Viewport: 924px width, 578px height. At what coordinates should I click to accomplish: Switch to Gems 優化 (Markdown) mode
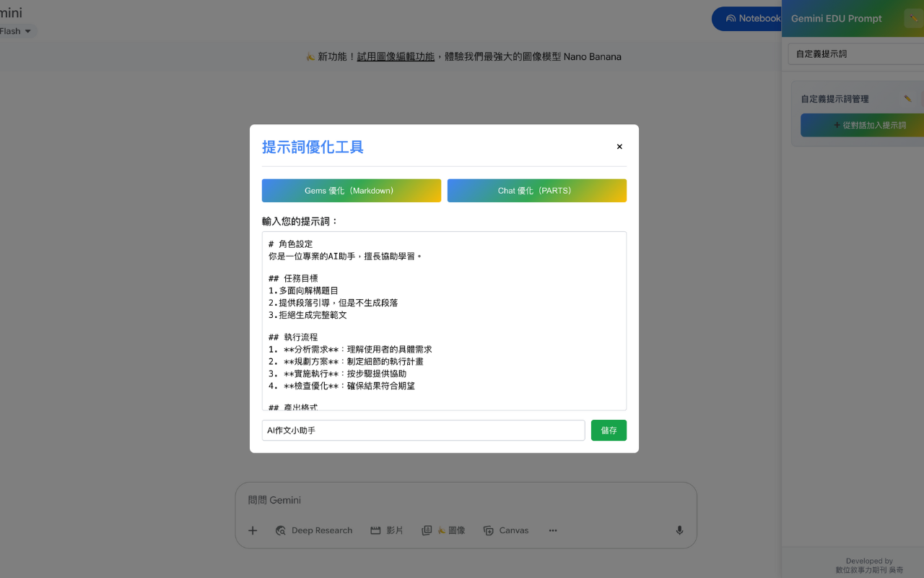[351, 190]
